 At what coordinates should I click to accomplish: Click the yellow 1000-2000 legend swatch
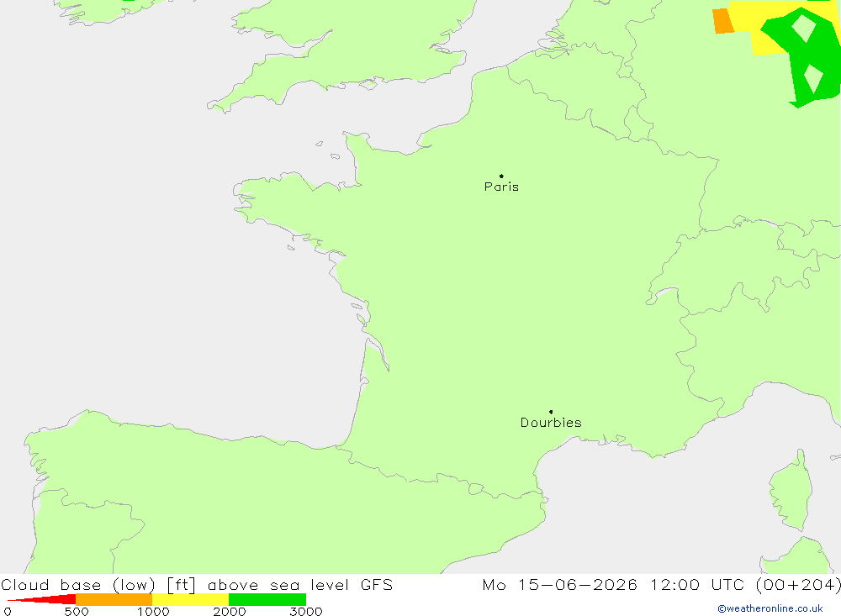pyautogui.click(x=190, y=599)
